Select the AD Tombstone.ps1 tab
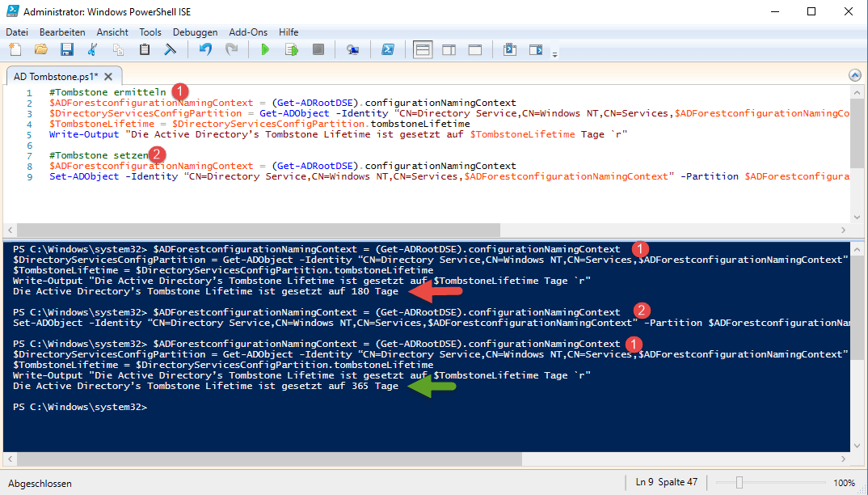The height and width of the screenshot is (495, 868). (x=55, y=76)
